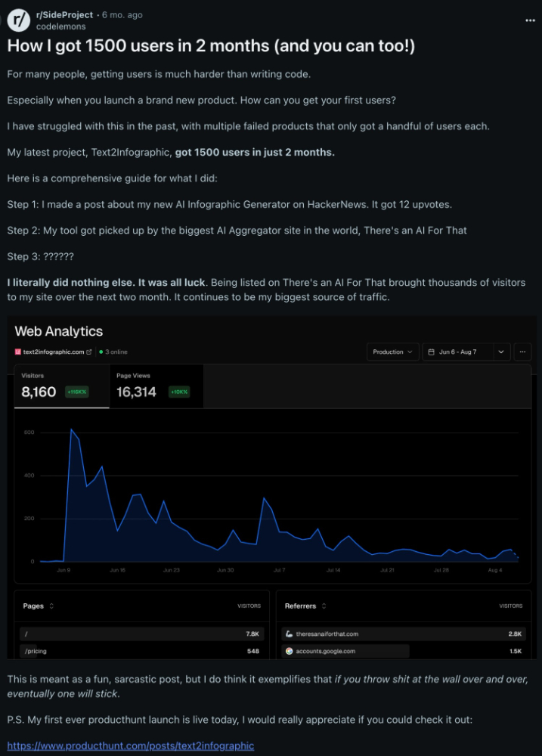Click the Jun 6 - Aug 7 date range
The width and height of the screenshot is (542, 756).
tap(457, 352)
